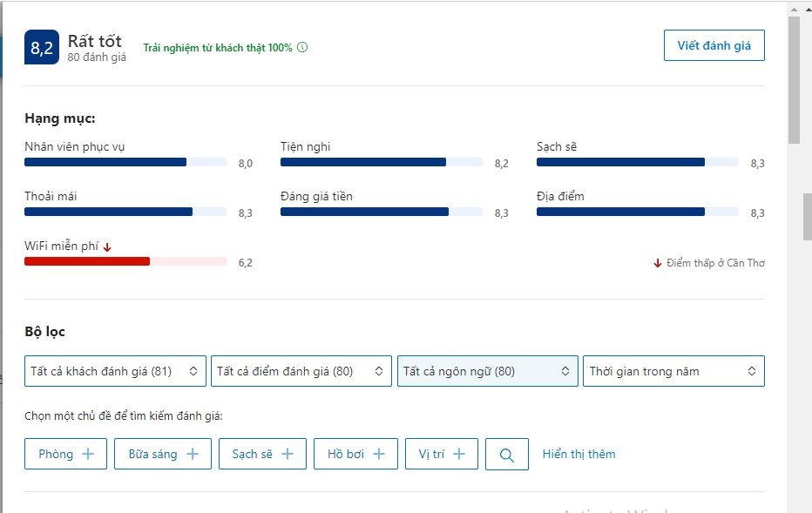This screenshot has width=812, height=513.
Task: Click the magnifier search topic button
Action: [x=507, y=455]
